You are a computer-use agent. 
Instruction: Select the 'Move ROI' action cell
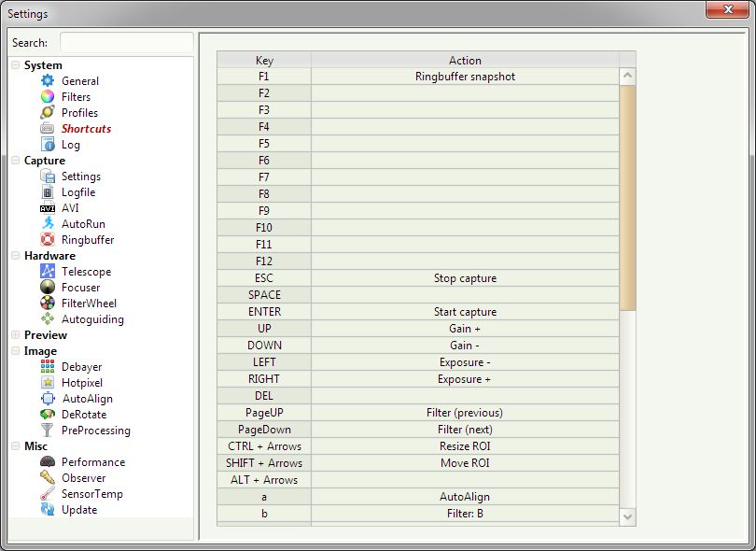466,462
